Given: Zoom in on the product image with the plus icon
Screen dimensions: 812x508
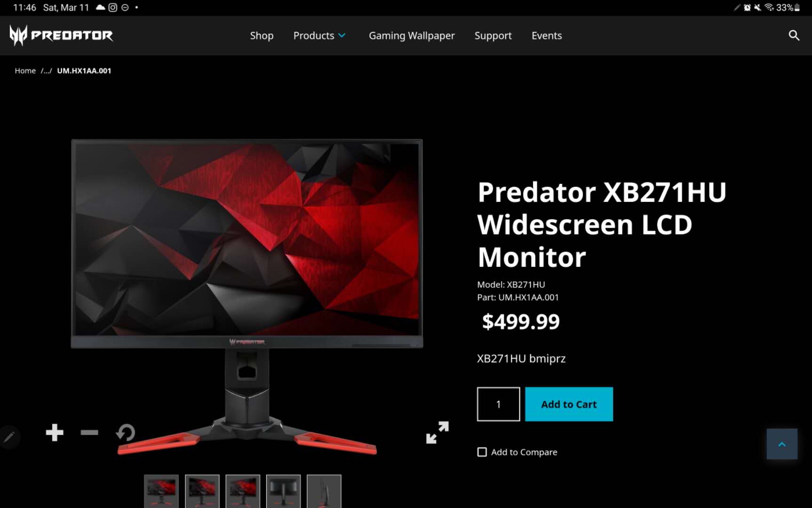Looking at the screenshot, I should point(55,432).
